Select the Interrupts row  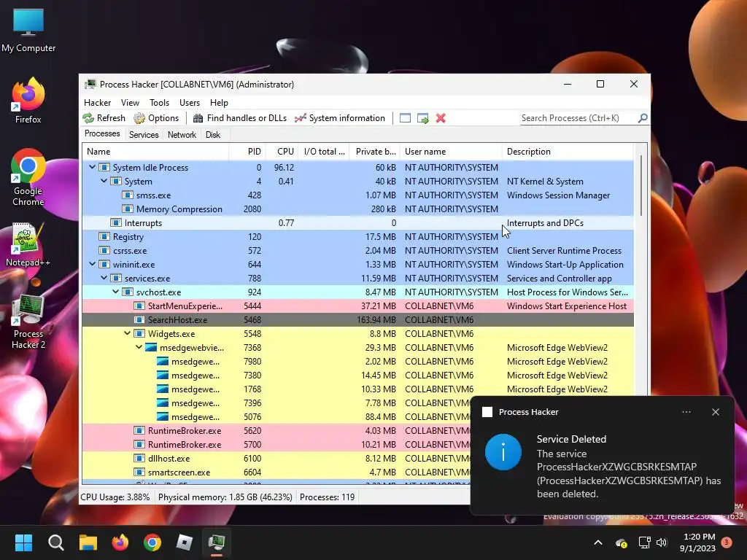357,223
